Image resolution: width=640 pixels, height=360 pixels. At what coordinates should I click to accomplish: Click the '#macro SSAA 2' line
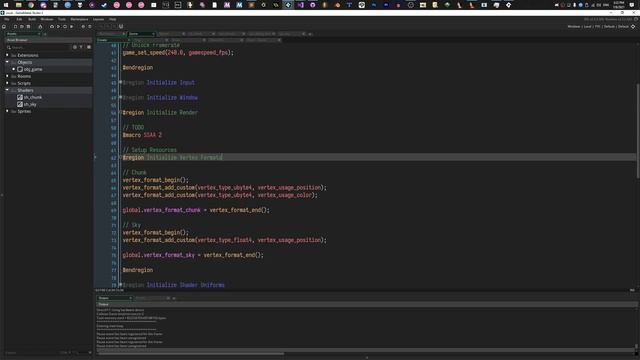pos(142,135)
